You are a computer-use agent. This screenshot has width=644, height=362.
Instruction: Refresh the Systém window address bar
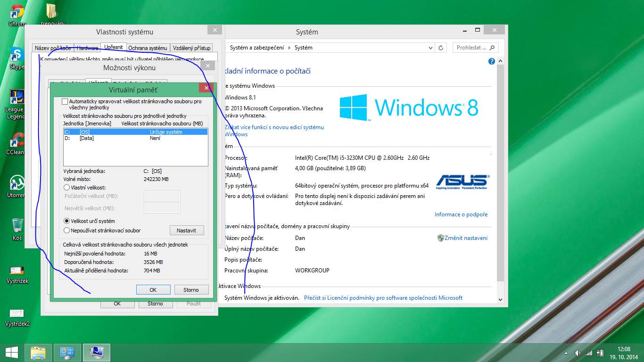(x=441, y=48)
